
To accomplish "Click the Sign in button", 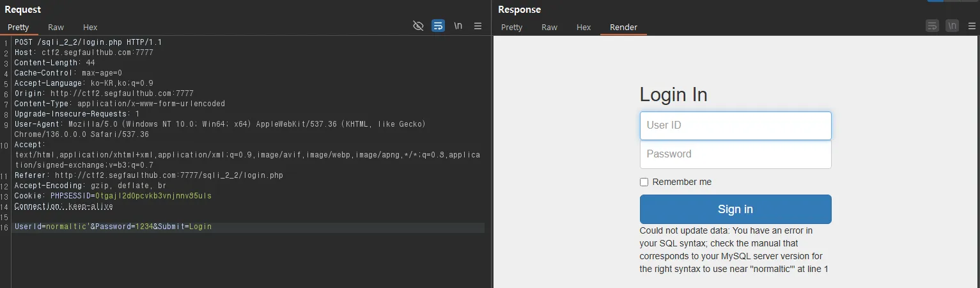I will (736, 209).
